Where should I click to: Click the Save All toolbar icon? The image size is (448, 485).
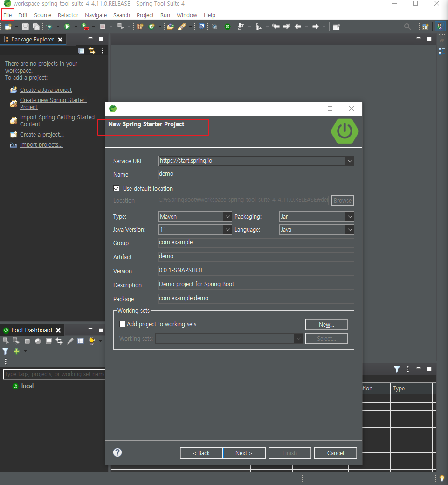pyautogui.click(x=36, y=27)
